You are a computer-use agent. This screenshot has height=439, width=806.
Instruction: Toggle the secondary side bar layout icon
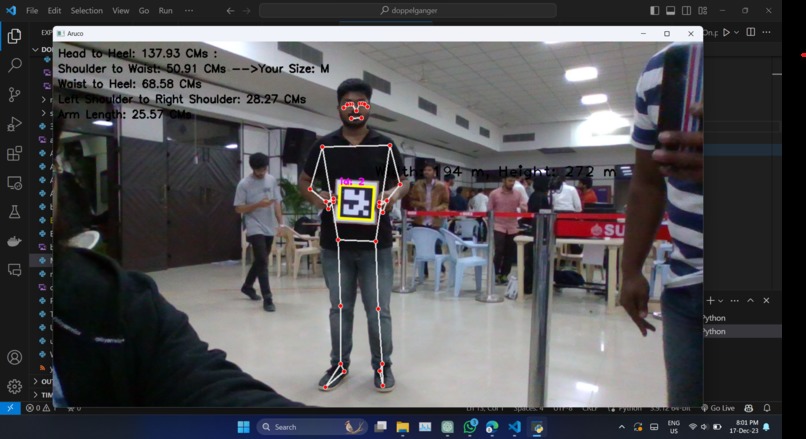[x=686, y=10]
